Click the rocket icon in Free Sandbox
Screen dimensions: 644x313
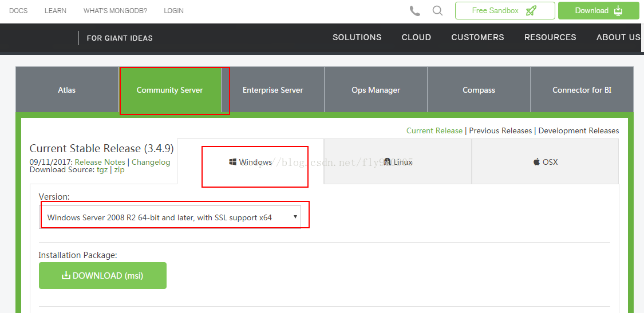(x=531, y=11)
